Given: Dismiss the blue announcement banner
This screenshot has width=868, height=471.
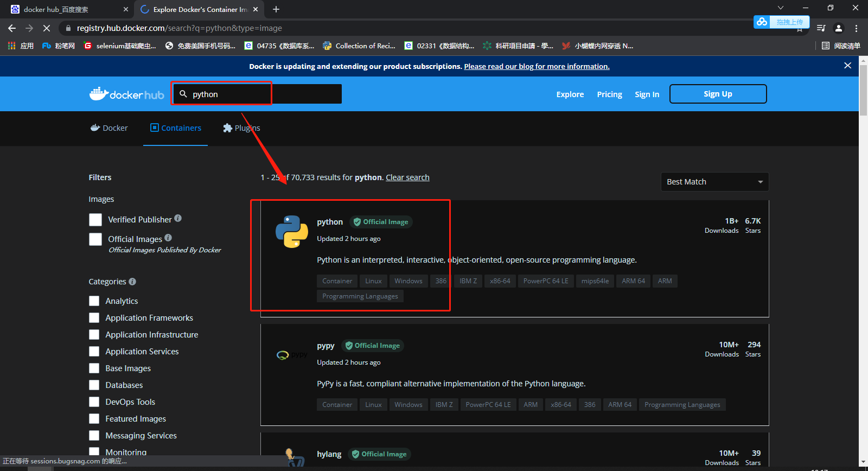Looking at the screenshot, I should (x=847, y=66).
